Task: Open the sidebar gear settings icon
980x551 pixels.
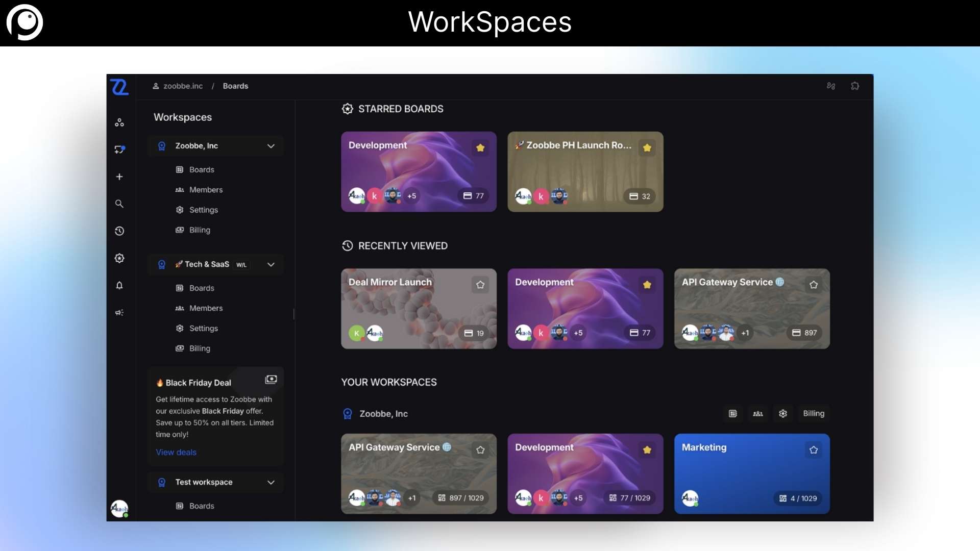Action: pos(119,258)
